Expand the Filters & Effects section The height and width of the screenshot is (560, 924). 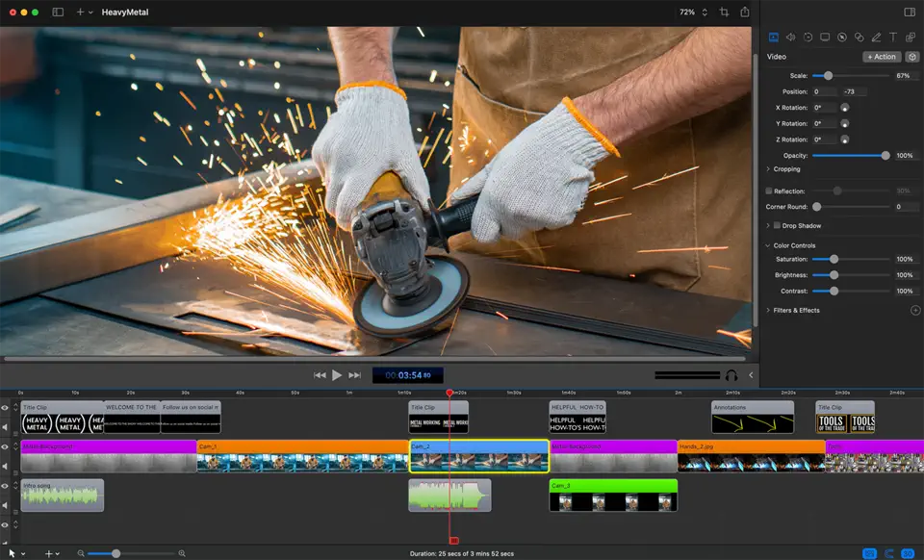[x=768, y=311]
